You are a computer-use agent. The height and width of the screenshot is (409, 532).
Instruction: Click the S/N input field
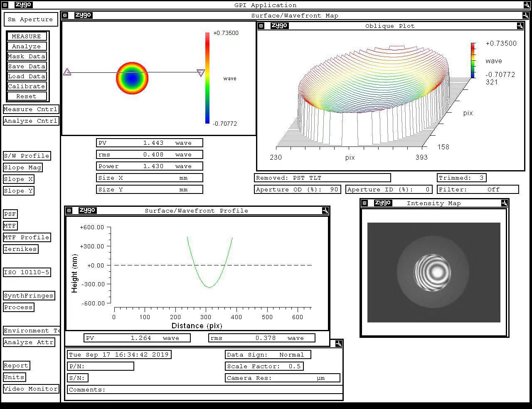point(78,378)
